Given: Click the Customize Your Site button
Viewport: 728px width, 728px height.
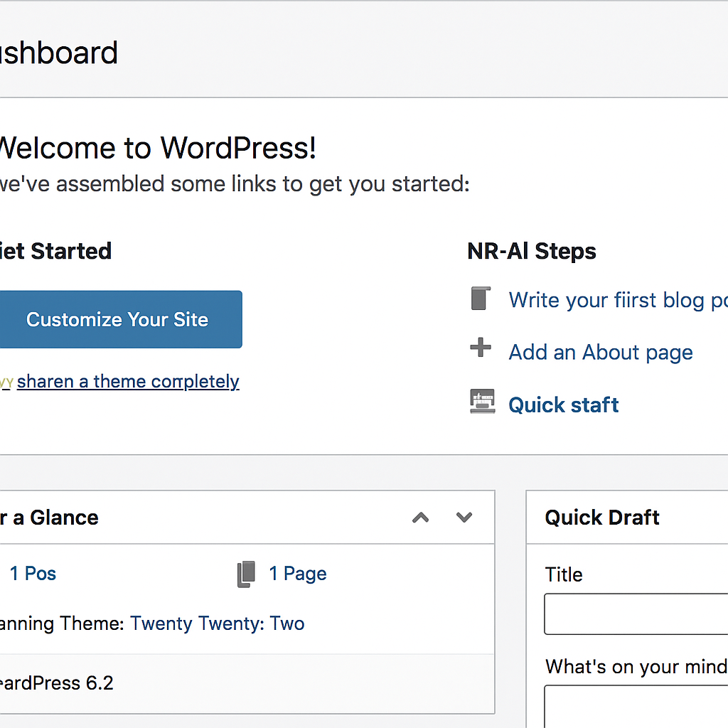Looking at the screenshot, I should point(121,319).
